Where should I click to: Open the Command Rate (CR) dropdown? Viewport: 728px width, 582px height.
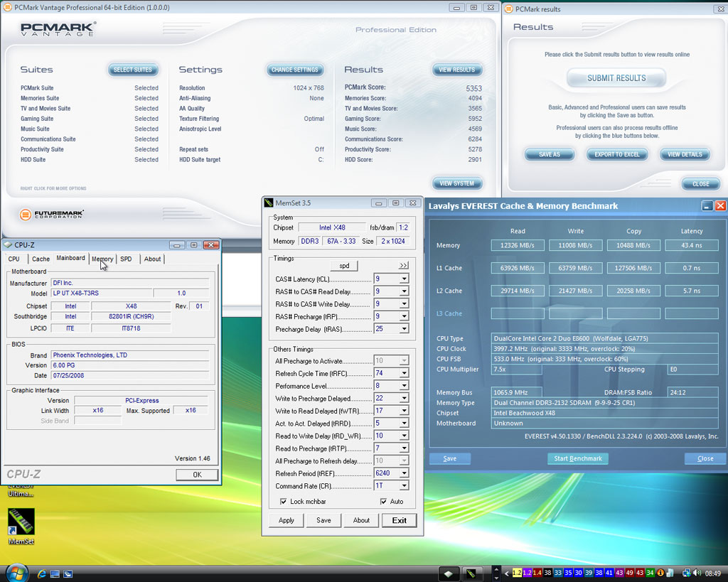404,485
